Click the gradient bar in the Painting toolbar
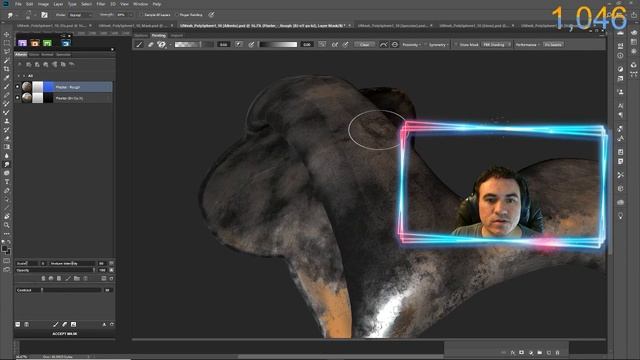 click(278, 44)
